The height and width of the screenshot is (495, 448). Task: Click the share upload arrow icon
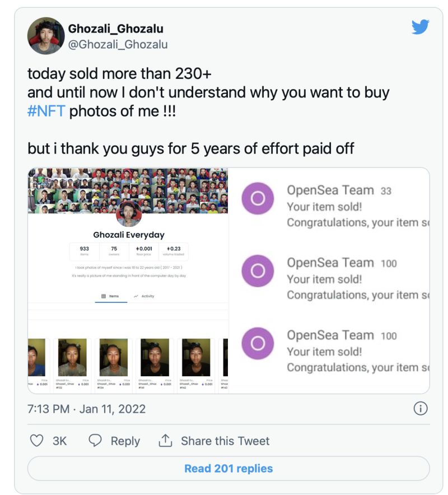[165, 441]
